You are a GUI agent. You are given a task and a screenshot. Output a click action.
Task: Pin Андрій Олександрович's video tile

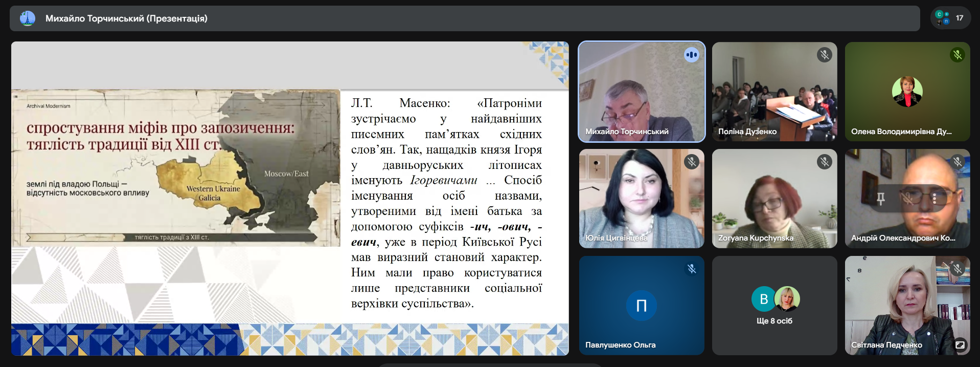point(880,199)
